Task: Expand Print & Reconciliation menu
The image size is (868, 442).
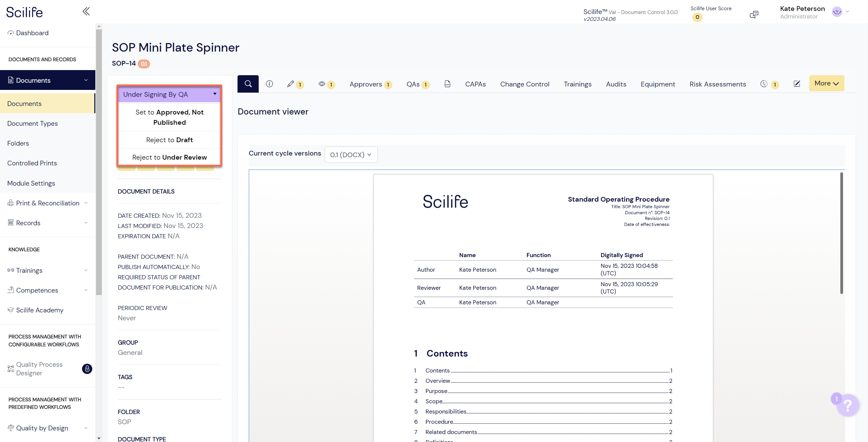Action: [86, 203]
